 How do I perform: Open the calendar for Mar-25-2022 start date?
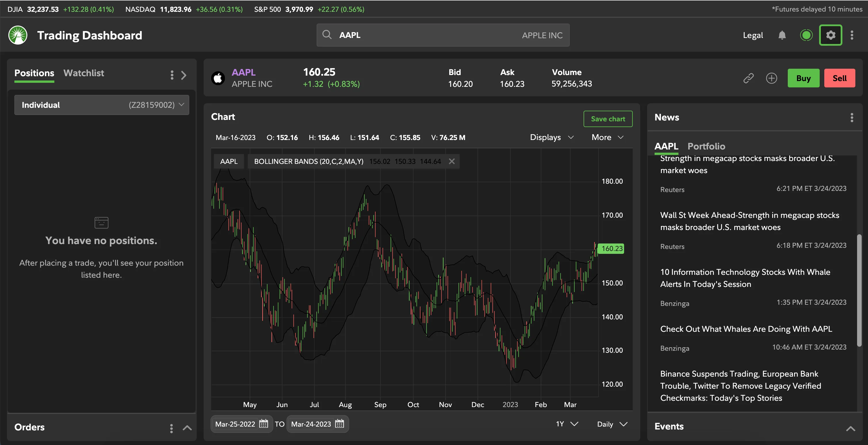click(264, 424)
